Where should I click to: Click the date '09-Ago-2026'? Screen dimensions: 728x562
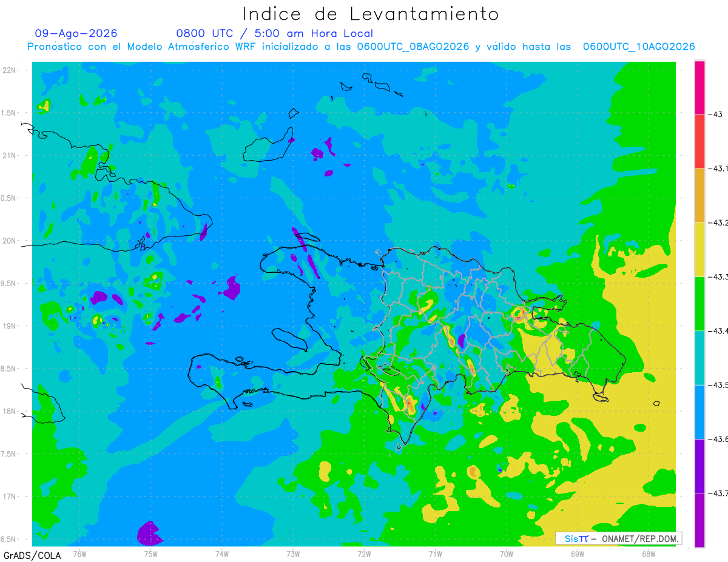76,33
